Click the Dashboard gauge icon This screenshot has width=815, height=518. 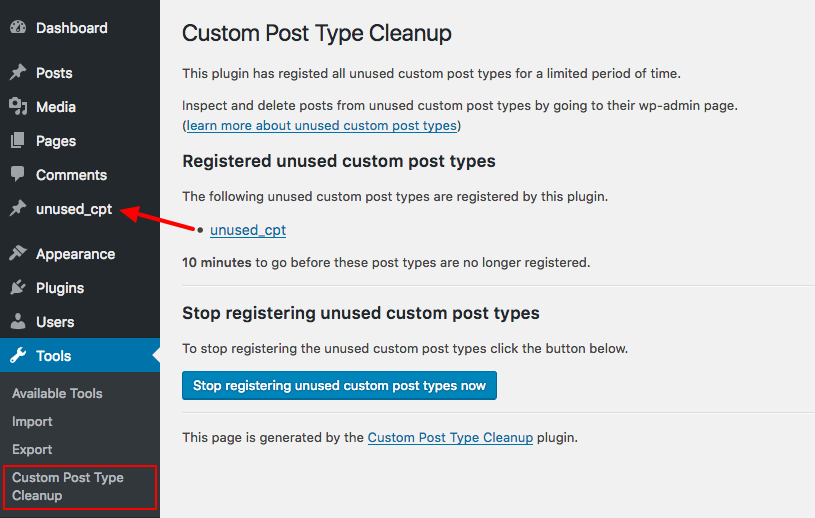pos(18,28)
